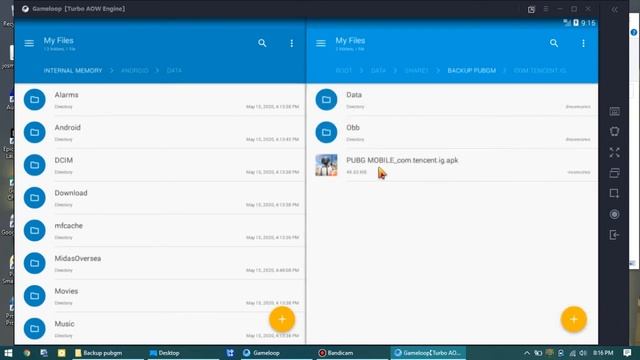Click the MidasOversea folder name
The height and width of the screenshot is (360, 640).
point(78,258)
